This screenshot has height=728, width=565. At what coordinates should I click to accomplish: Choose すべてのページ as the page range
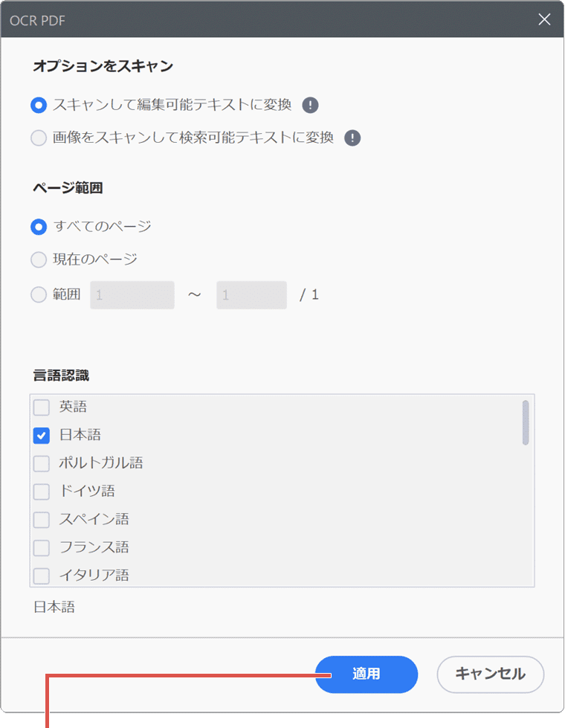[39, 227]
